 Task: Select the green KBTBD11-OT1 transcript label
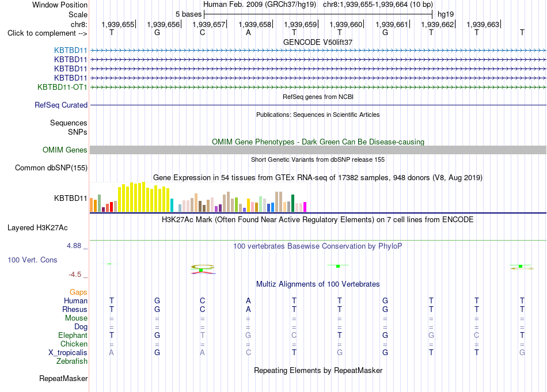click(62, 87)
